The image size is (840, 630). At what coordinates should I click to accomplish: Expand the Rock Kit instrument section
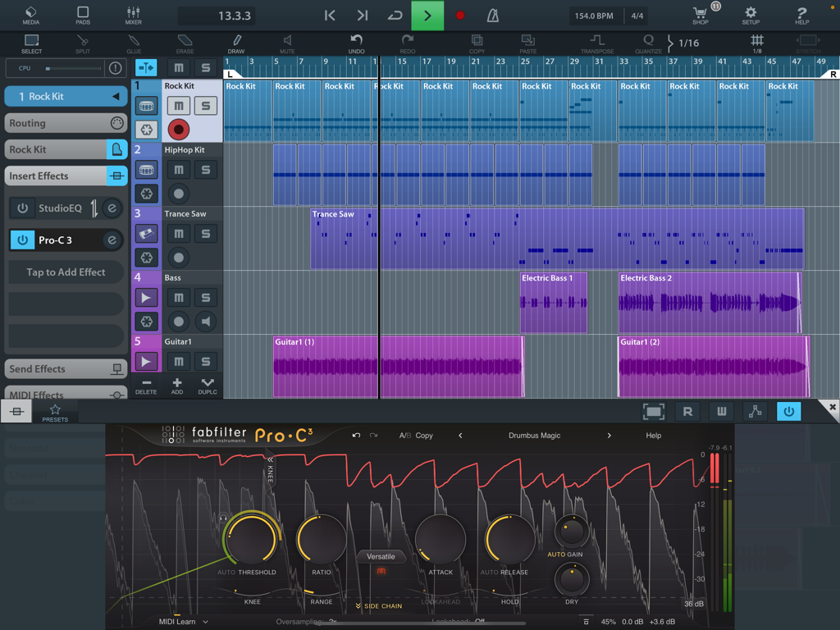[x=66, y=149]
